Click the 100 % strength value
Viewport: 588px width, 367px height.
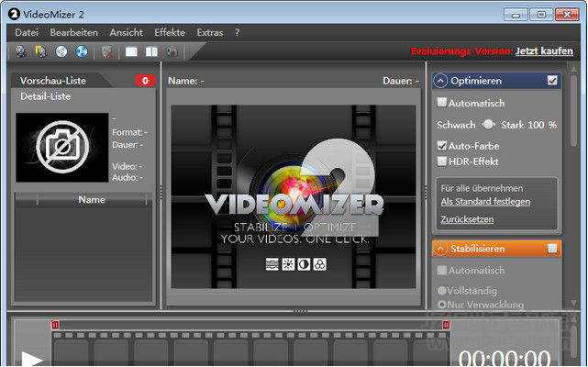pos(542,125)
